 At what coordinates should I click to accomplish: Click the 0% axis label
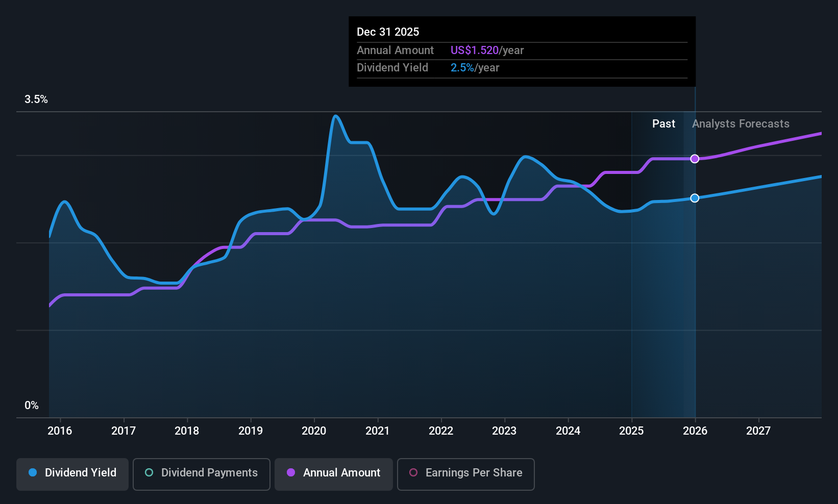31,405
